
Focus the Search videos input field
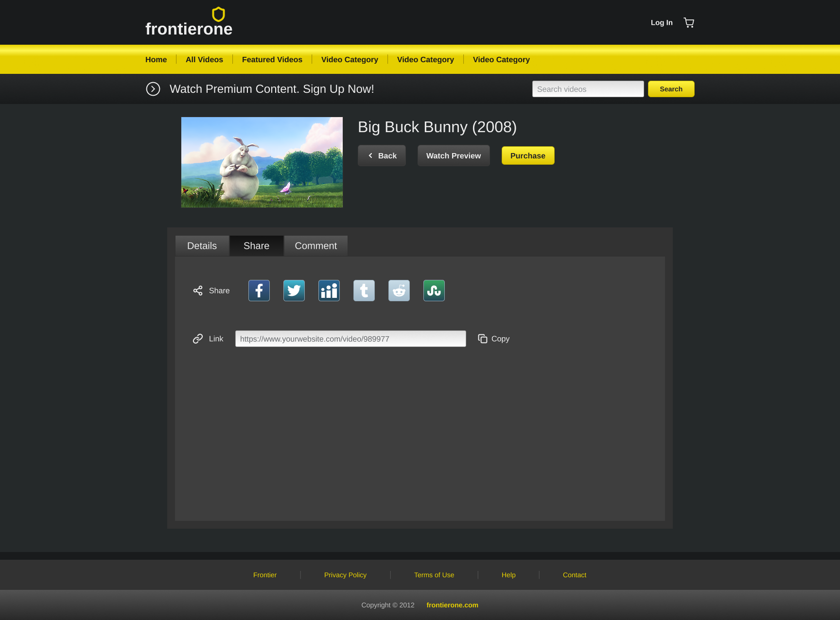point(588,89)
